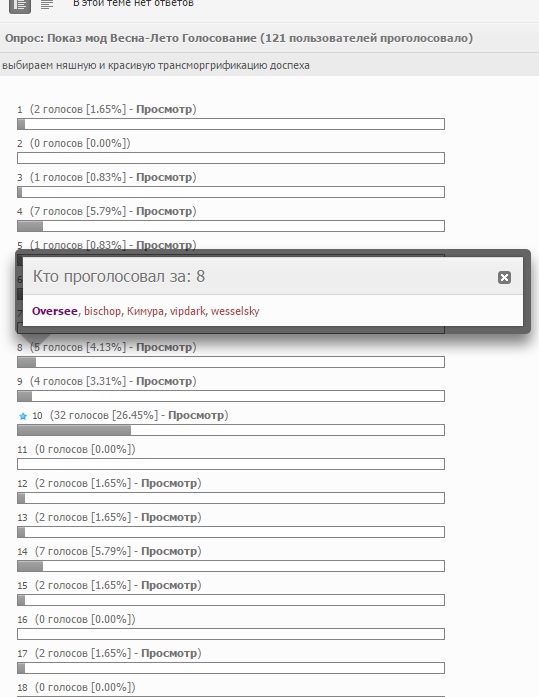
Task: View voters for option 14
Action: click(x=170, y=551)
